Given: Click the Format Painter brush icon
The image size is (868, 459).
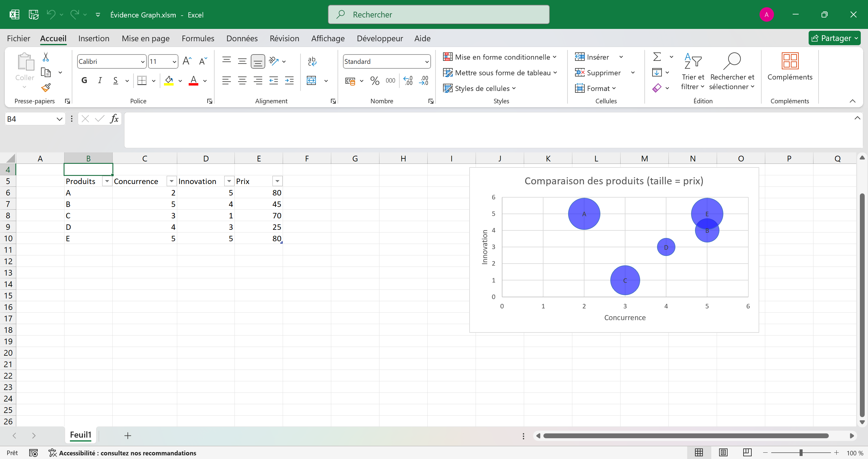Looking at the screenshot, I should (46, 88).
